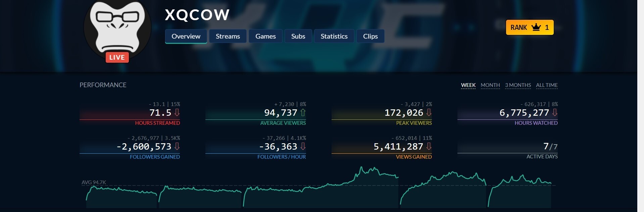Click the XQCOW channel title
Viewport: 644px width, 212px height.
click(x=197, y=15)
